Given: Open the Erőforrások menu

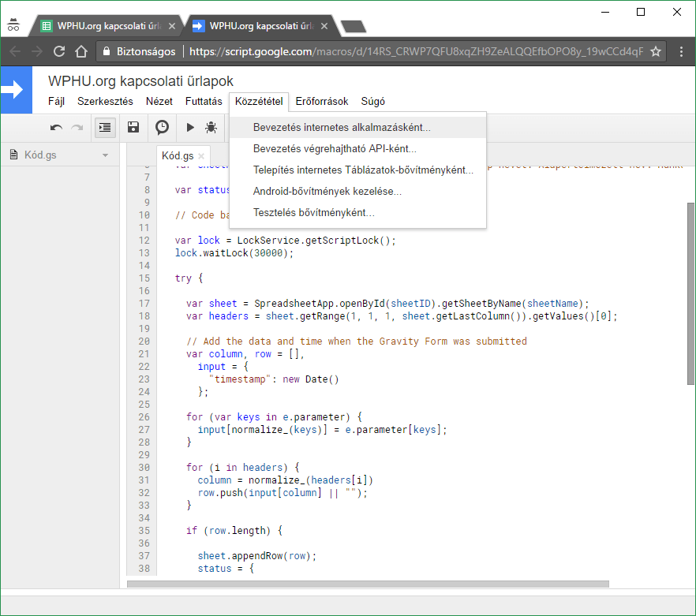Looking at the screenshot, I should click(x=322, y=102).
